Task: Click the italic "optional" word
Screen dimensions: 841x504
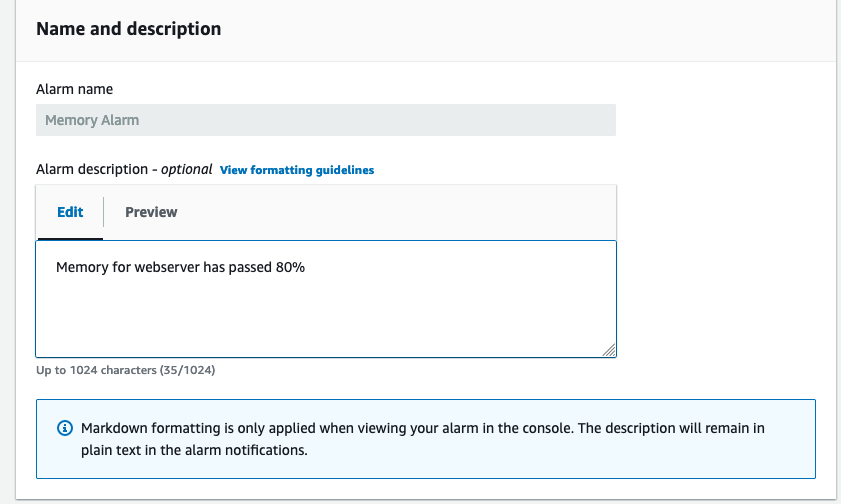Action: 186,169
